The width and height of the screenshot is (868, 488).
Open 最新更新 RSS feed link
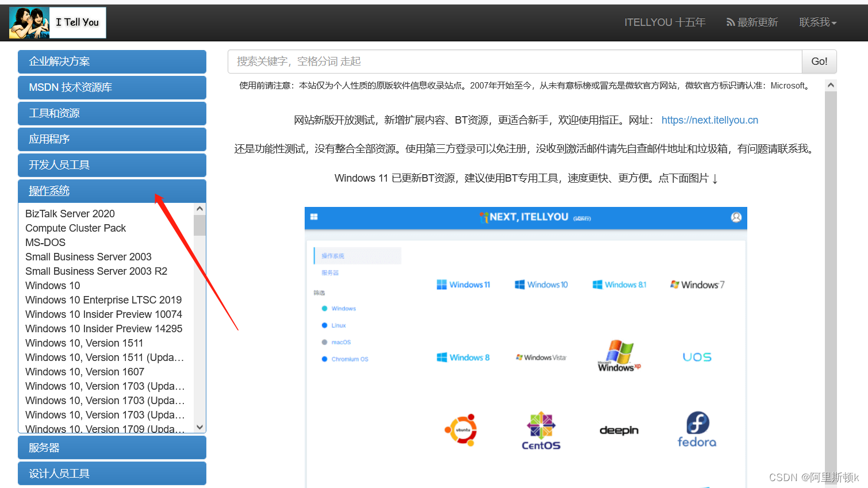tap(752, 22)
